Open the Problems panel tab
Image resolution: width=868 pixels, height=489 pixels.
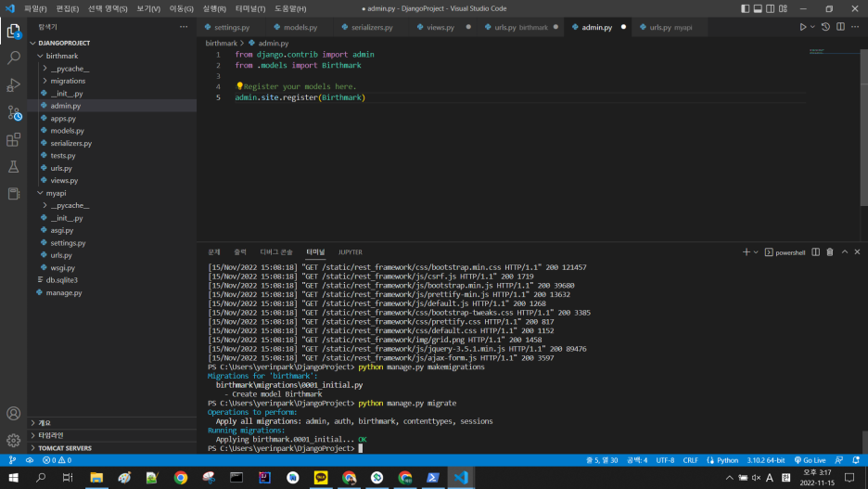213,252
